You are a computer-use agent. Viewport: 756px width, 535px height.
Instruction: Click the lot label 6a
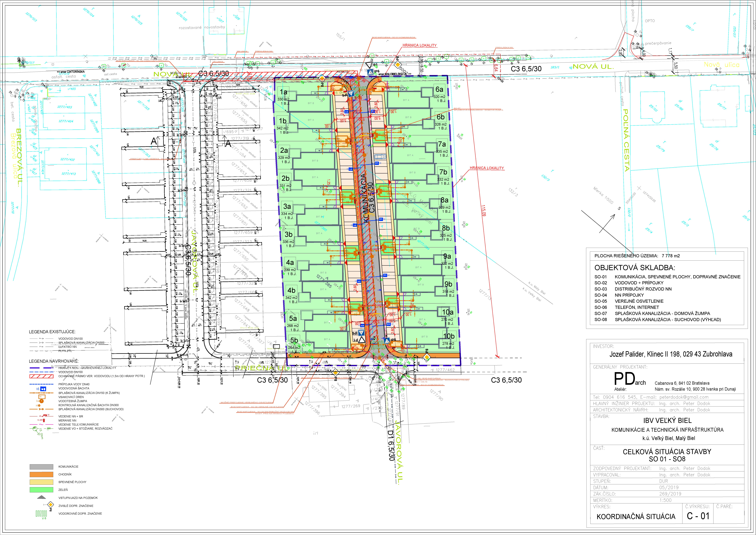(439, 89)
